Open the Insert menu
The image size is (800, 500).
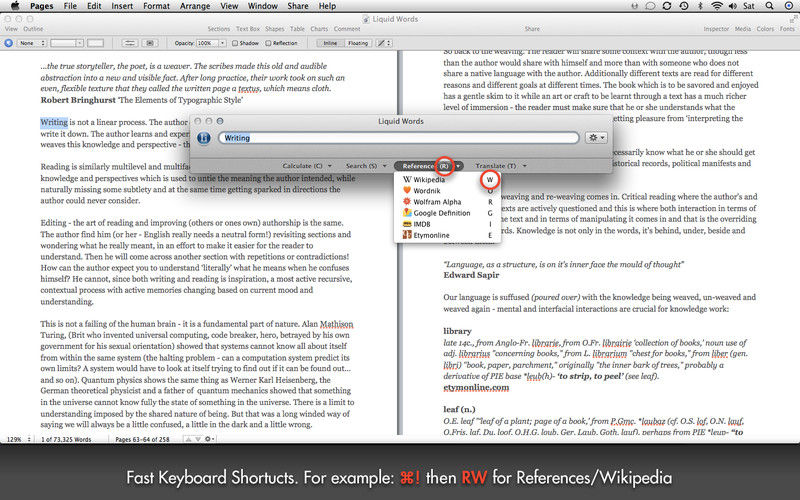(x=122, y=6)
